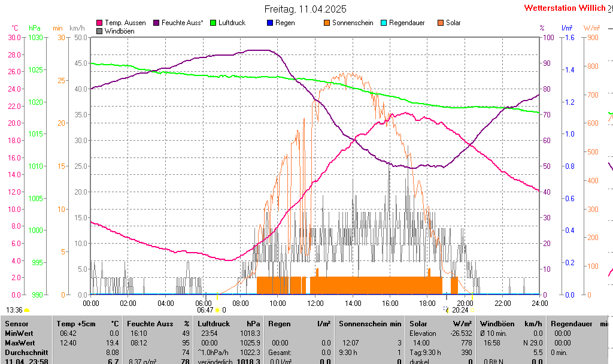The height and width of the screenshot is (364, 613).
Task: Click the Freitag, 11.04.2025 date heading
Action: (305, 10)
